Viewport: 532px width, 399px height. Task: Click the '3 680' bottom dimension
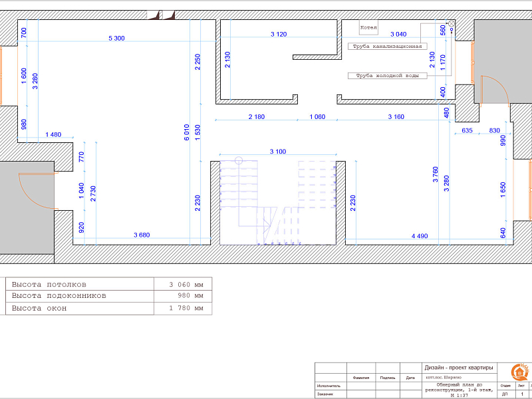coord(142,235)
